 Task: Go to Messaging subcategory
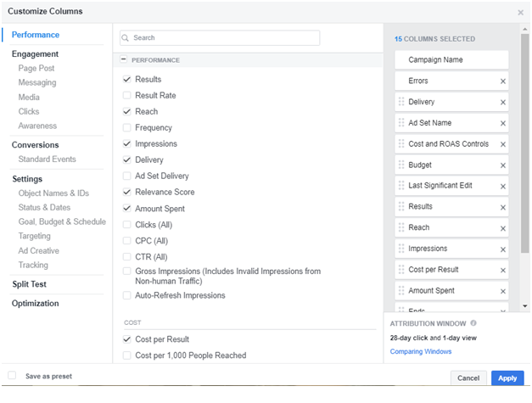click(37, 82)
